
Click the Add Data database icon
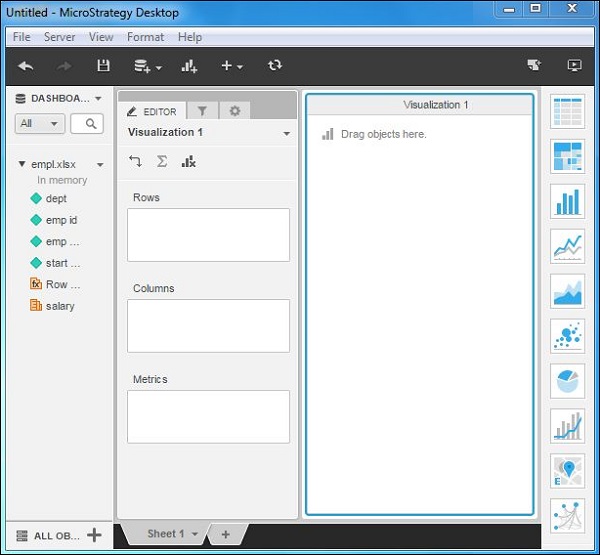(x=142, y=66)
